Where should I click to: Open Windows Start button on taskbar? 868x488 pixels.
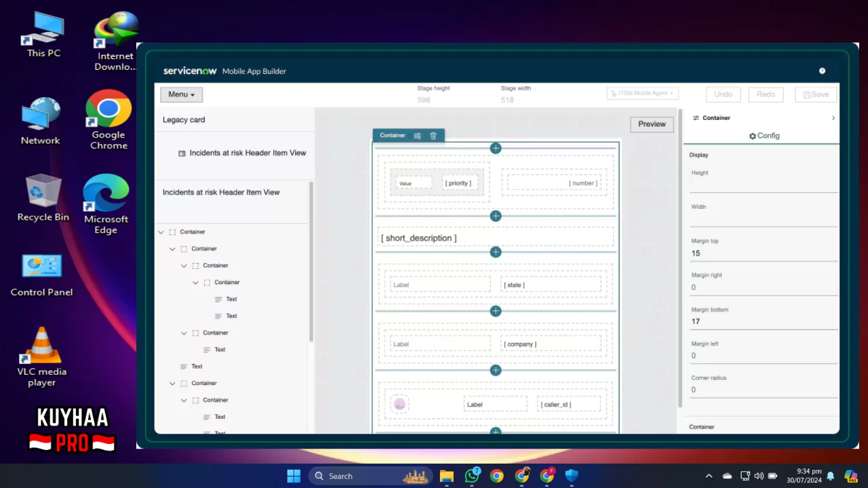point(294,476)
